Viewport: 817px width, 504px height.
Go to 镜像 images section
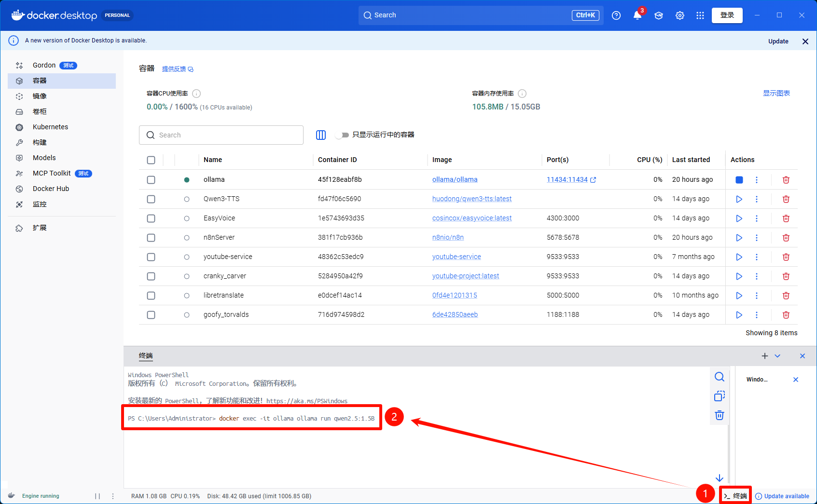[62, 96]
